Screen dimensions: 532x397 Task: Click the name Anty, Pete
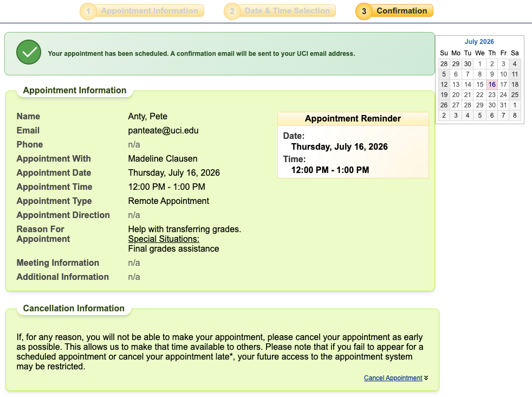pyautogui.click(x=147, y=117)
